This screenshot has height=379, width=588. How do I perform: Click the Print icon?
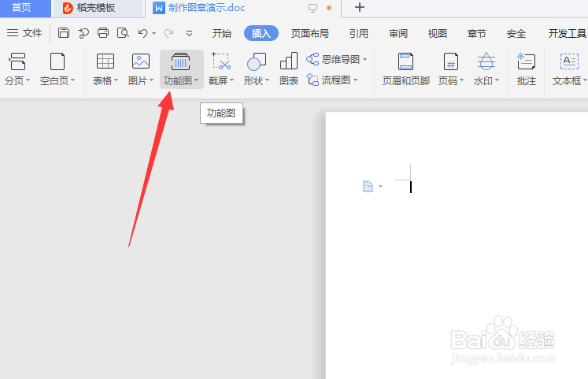(103, 33)
